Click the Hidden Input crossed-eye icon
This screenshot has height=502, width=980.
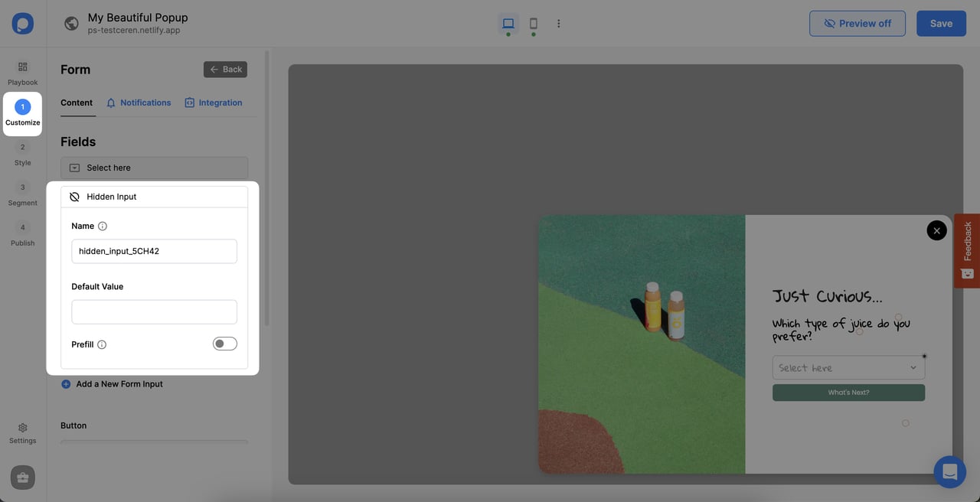[74, 196]
